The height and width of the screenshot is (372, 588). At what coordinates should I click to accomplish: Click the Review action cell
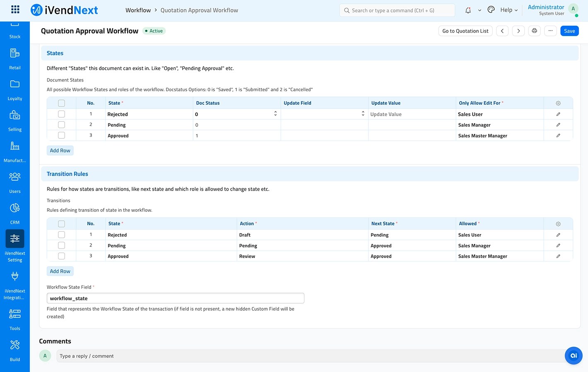point(302,256)
